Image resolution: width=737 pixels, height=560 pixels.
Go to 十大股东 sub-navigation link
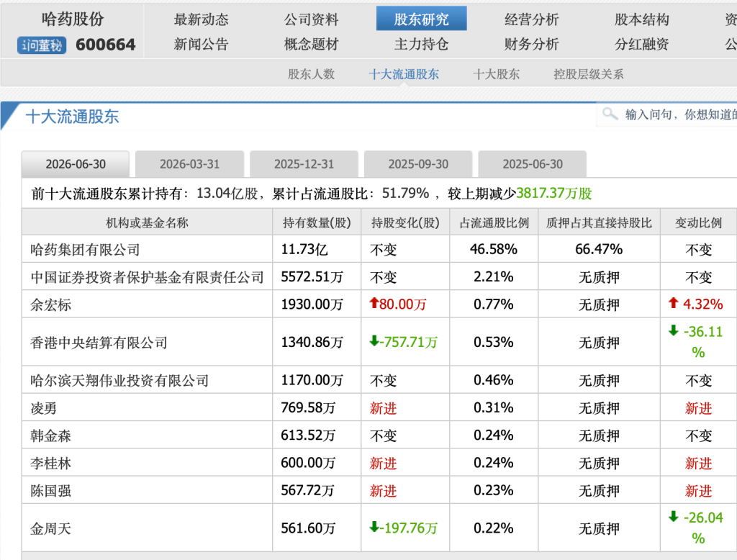pyautogui.click(x=497, y=74)
